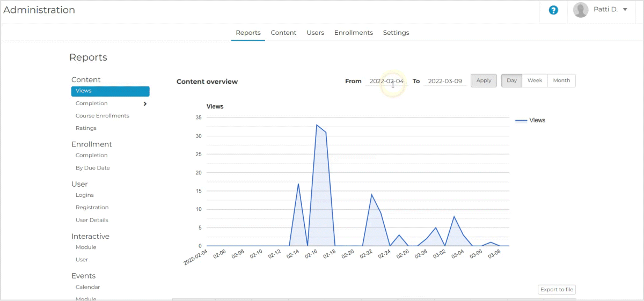Select the User Logins report
Screen dimensions: 644x301
tap(85, 195)
